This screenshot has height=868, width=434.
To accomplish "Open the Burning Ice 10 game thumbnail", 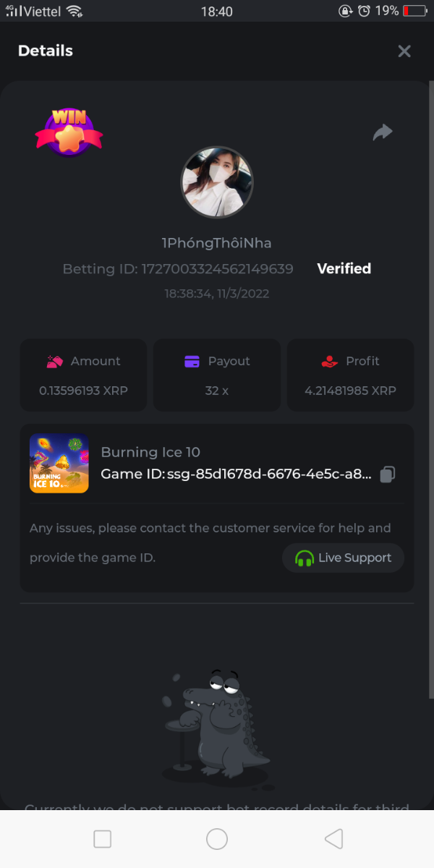I will (x=59, y=464).
